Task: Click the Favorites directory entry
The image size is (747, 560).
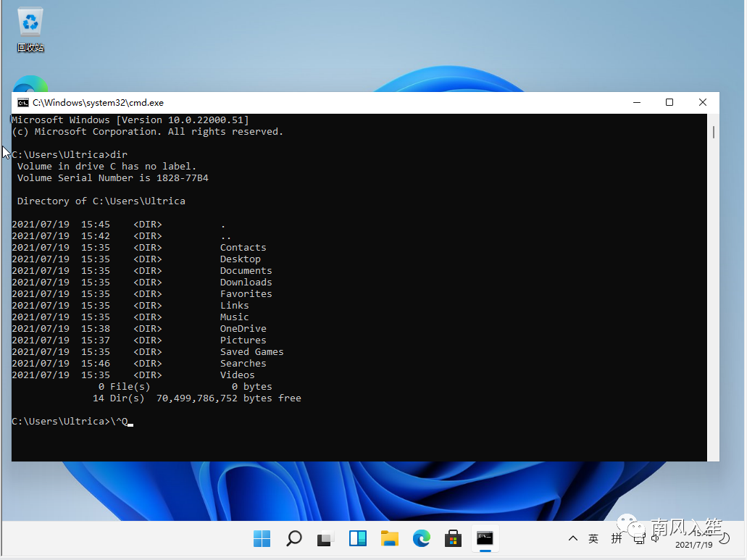Action: 246,294
